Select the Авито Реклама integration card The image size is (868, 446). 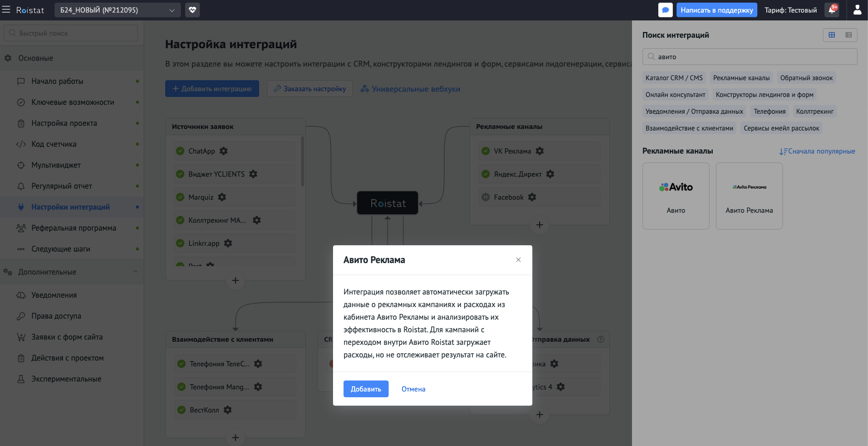tap(749, 196)
